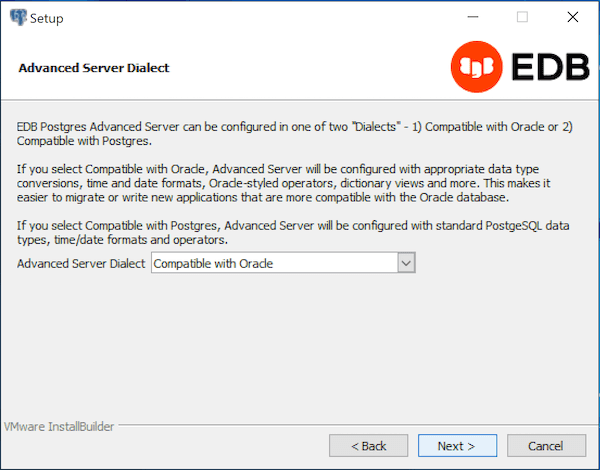Click the 'VMware InstallBuilder' footer text

pos(59,426)
